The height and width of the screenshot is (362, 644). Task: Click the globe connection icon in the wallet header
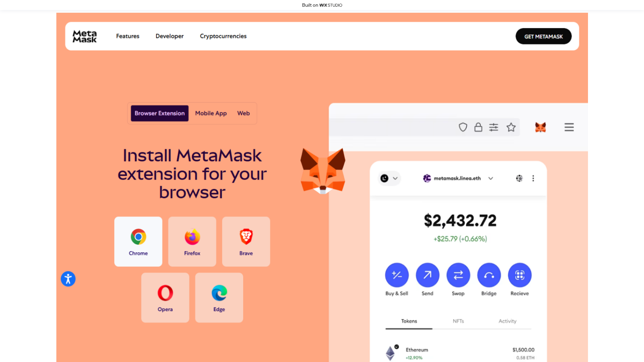coord(519,178)
